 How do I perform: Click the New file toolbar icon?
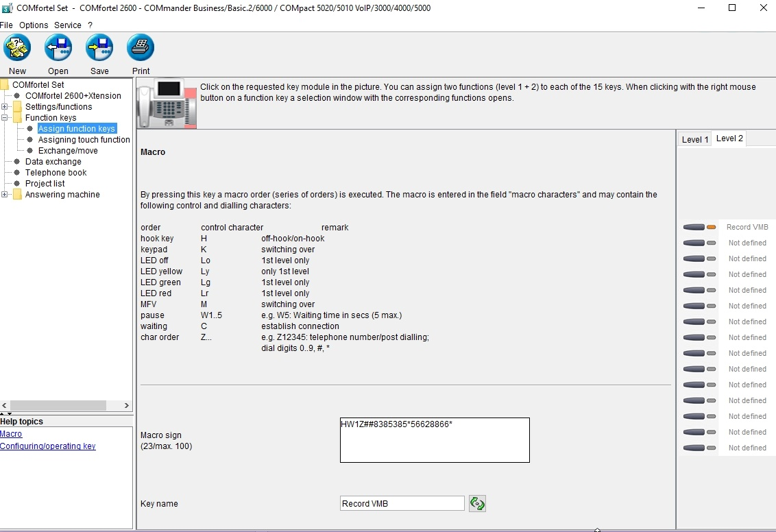pos(17,48)
